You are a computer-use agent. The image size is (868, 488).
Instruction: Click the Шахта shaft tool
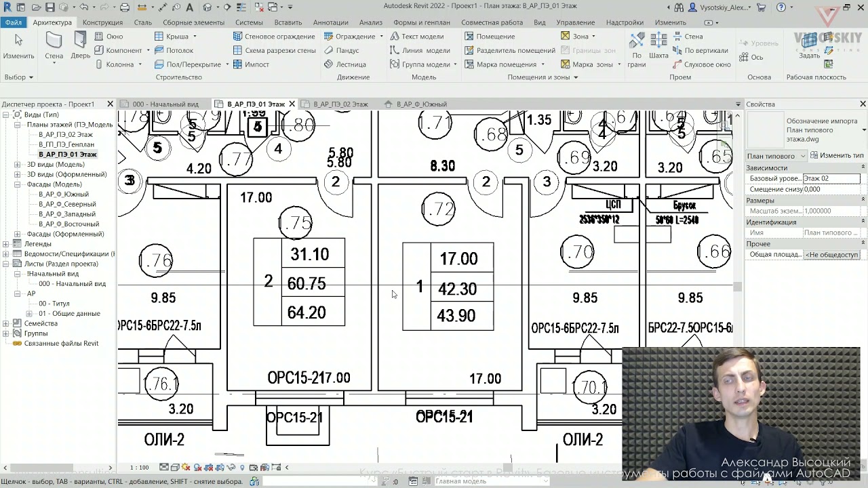[658, 47]
